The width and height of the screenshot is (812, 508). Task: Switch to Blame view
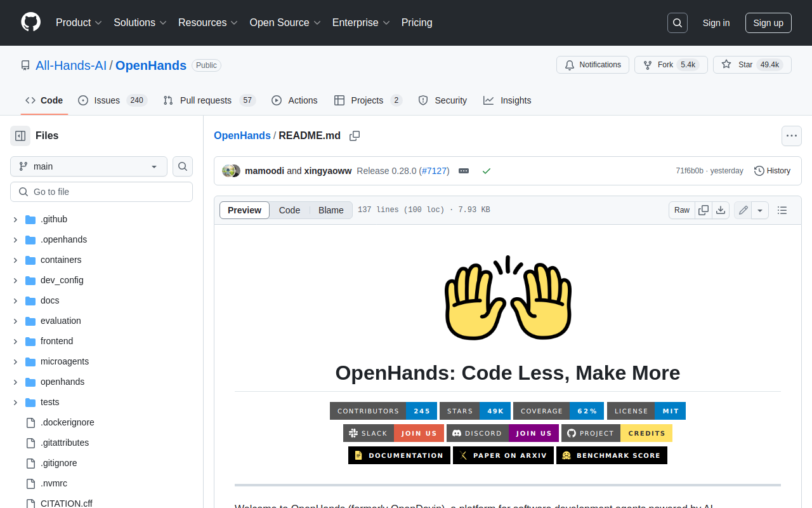click(331, 210)
